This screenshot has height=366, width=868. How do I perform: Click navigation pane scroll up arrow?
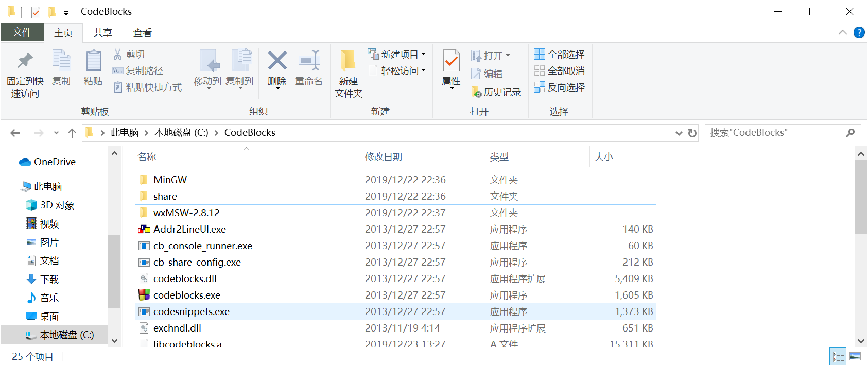tap(114, 153)
